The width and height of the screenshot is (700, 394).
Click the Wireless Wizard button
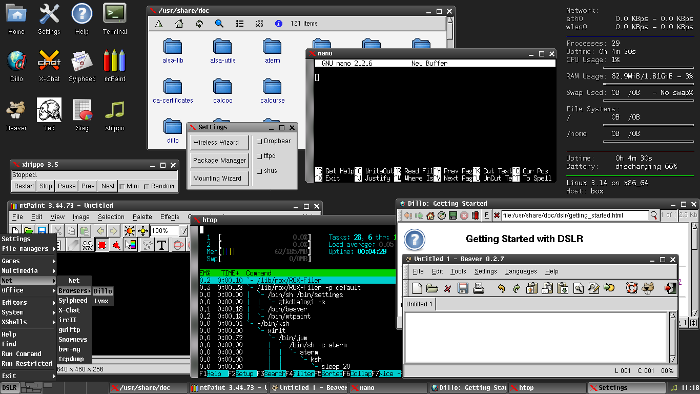218,142
